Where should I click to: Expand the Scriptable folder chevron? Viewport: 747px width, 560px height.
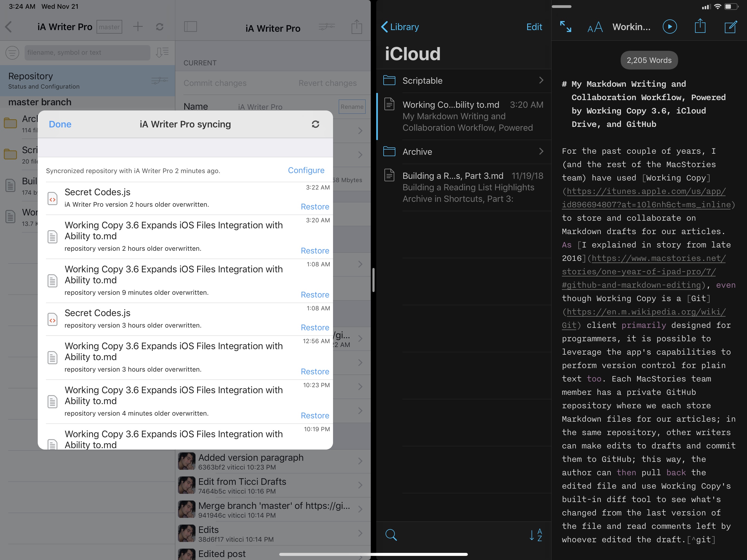point(541,80)
